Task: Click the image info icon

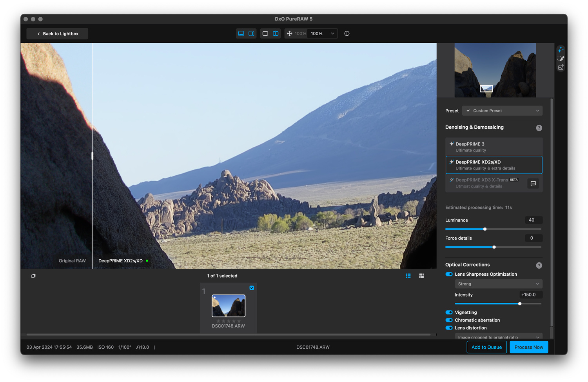Action: (347, 34)
